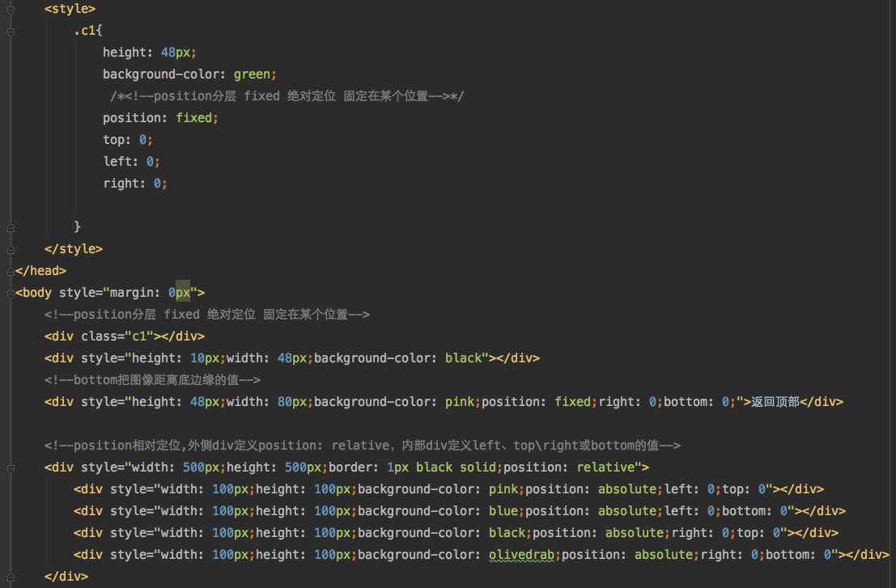
Task: Click the underlined "olivedrab" color value
Action: point(521,555)
